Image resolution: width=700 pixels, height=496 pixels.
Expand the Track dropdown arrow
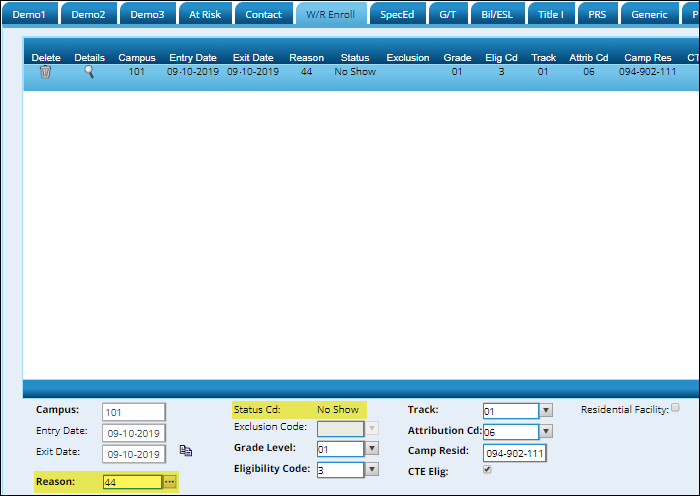546,410
